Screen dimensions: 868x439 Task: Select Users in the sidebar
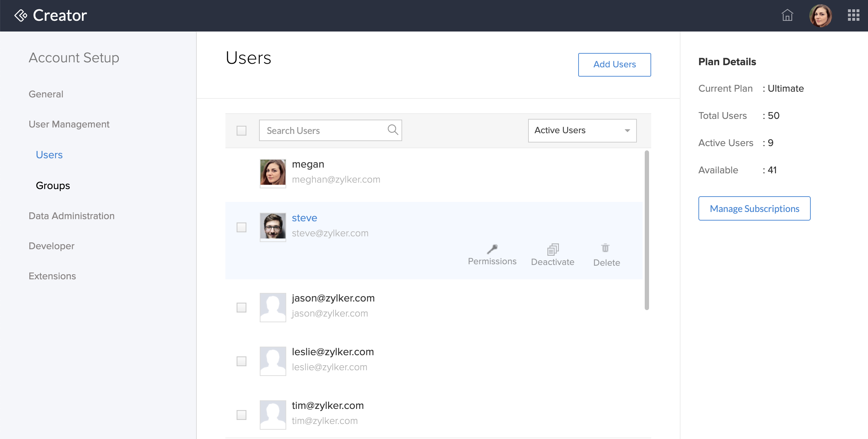click(x=49, y=155)
